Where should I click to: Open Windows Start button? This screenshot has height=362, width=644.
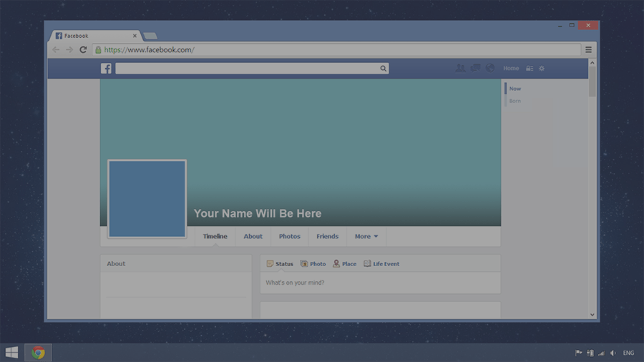click(11, 353)
